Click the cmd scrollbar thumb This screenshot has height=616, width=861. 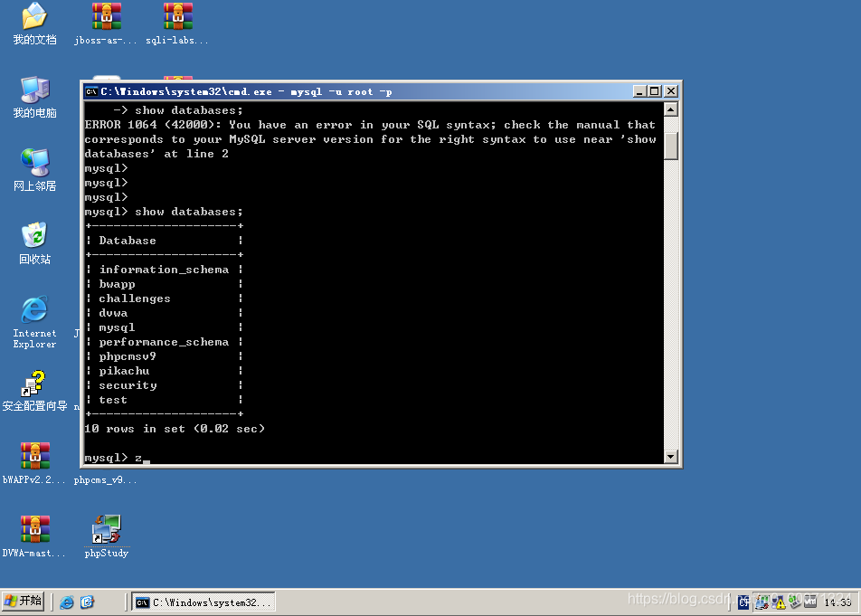tap(670, 146)
